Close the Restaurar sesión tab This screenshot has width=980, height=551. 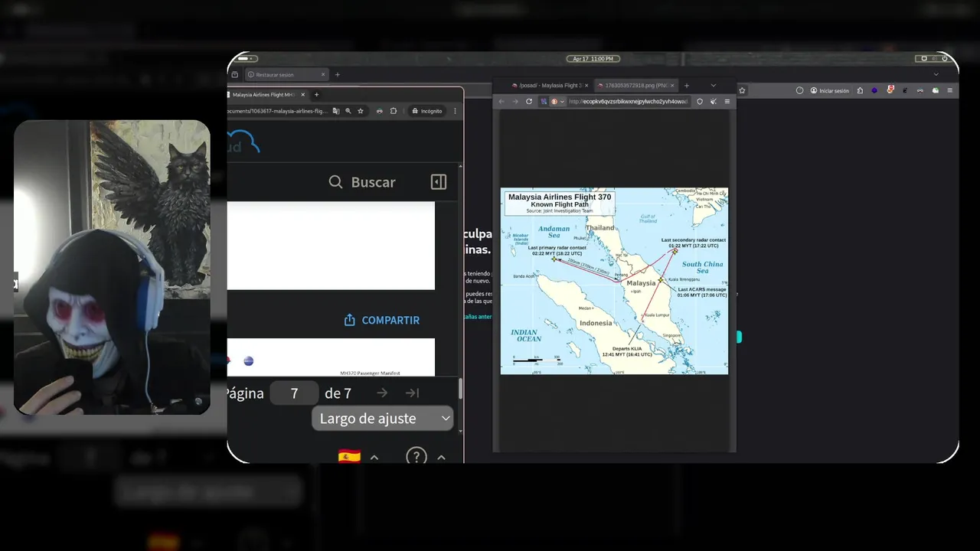pos(323,75)
